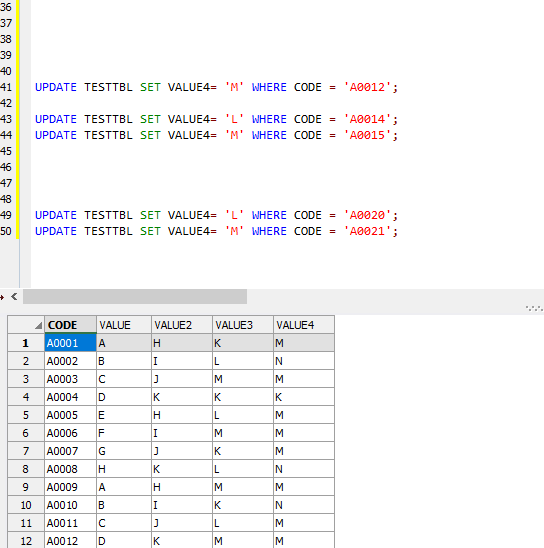
Task: Click the VALUE cell 'A' in row A0001
Action: pyautogui.click(x=124, y=343)
